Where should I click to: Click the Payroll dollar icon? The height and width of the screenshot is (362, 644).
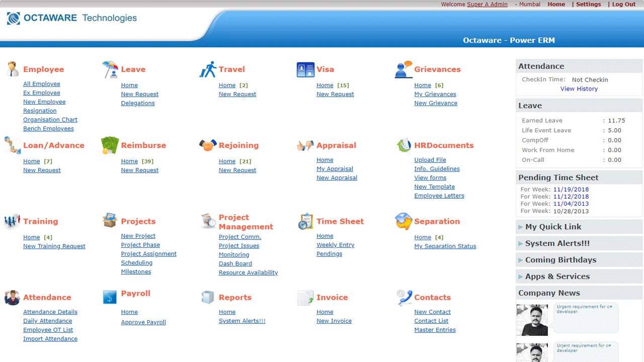(x=110, y=297)
